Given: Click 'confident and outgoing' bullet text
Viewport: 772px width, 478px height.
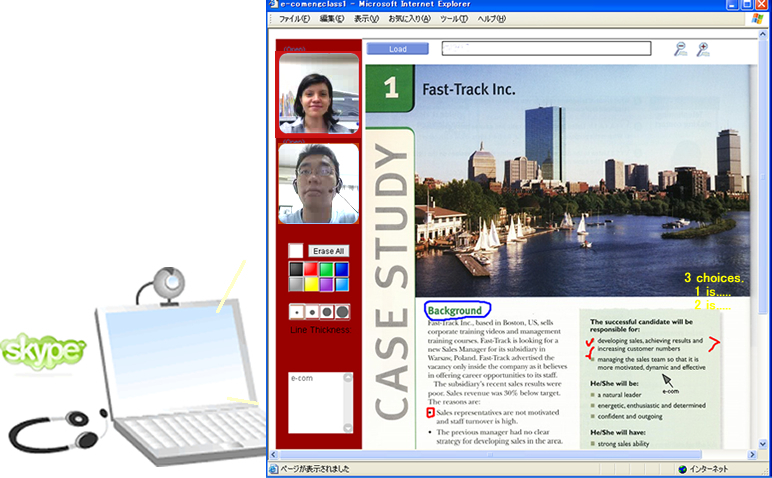Looking at the screenshot, I should 630,416.
